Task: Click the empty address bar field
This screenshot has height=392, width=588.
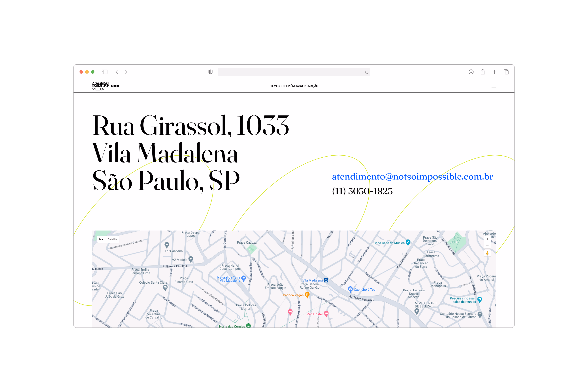Action: click(x=294, y=72)
